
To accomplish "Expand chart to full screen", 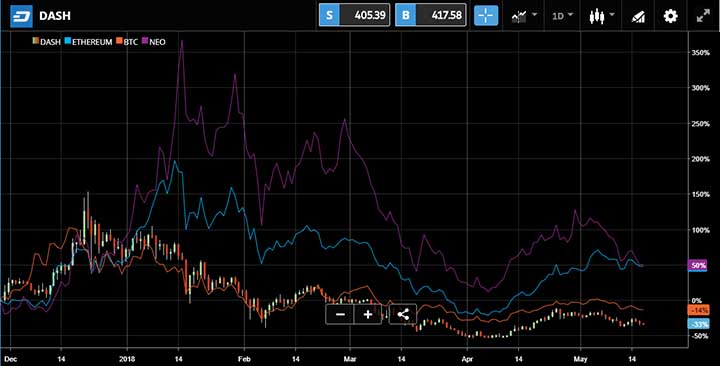I will tap(703, 16).
